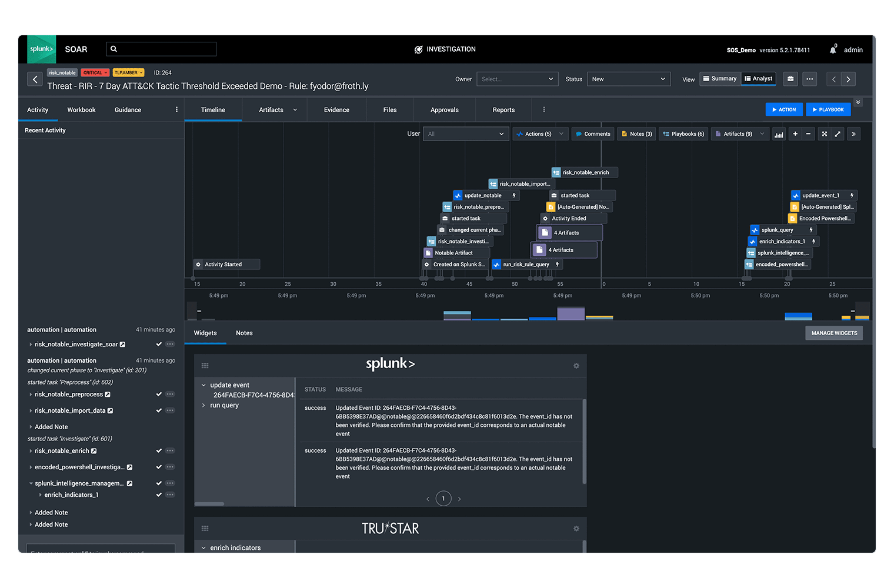The height and width of the screenshot is (588, 894).
Task: Expand run query in Splunk widget
Action: pyautogui.click(x=204, y=405)
